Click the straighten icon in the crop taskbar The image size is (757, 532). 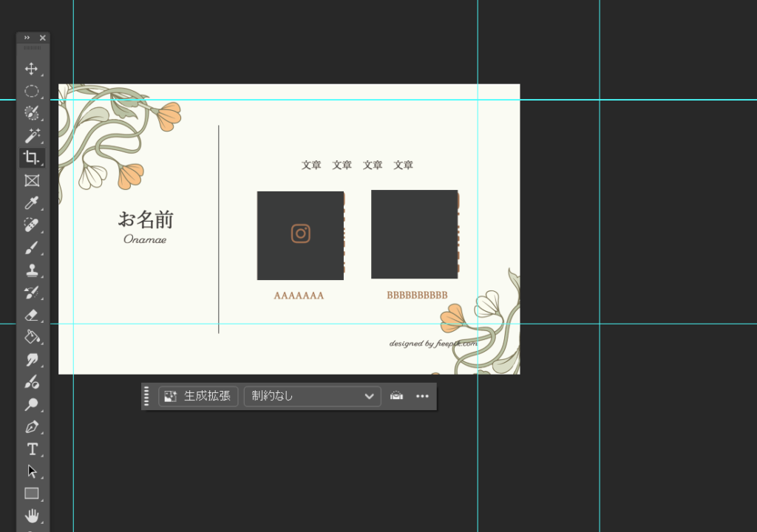pyautogui.click(x=397, y=396)
